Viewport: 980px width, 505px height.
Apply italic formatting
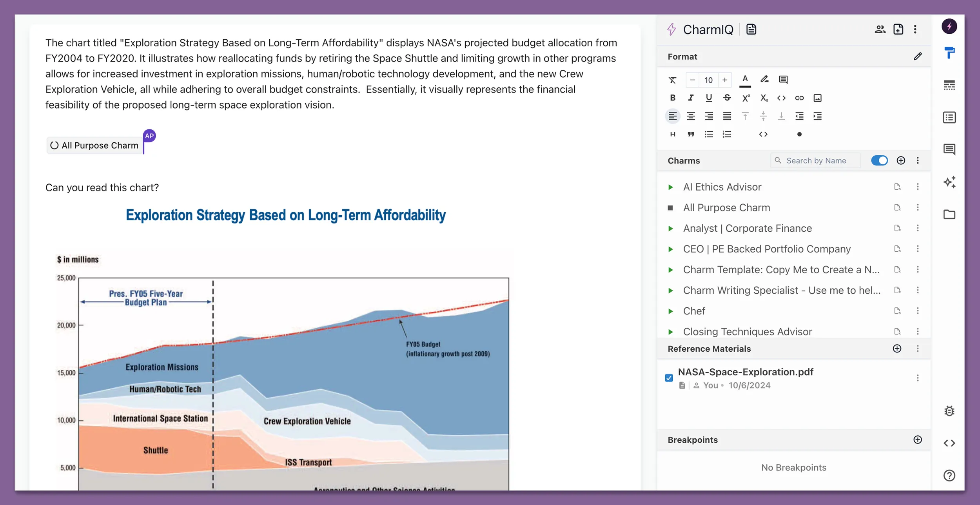(691, 98)
